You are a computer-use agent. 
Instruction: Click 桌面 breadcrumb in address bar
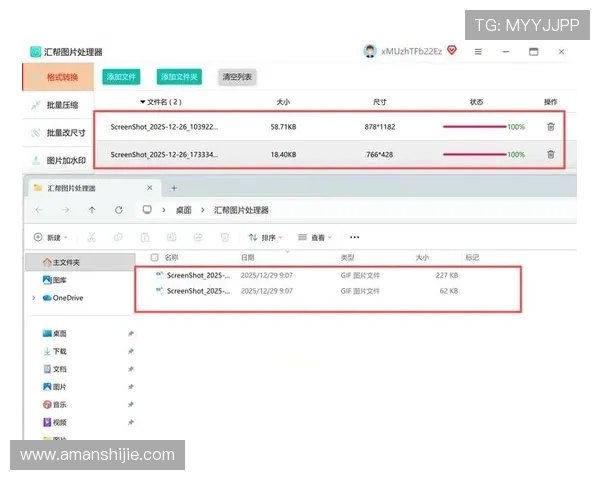point(184,210)
